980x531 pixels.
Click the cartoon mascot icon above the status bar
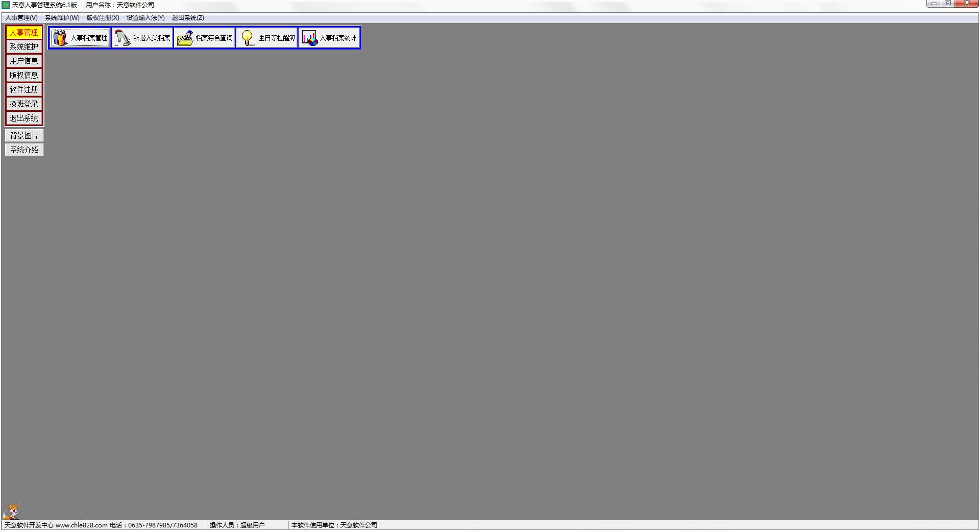(x=11, y=512)
